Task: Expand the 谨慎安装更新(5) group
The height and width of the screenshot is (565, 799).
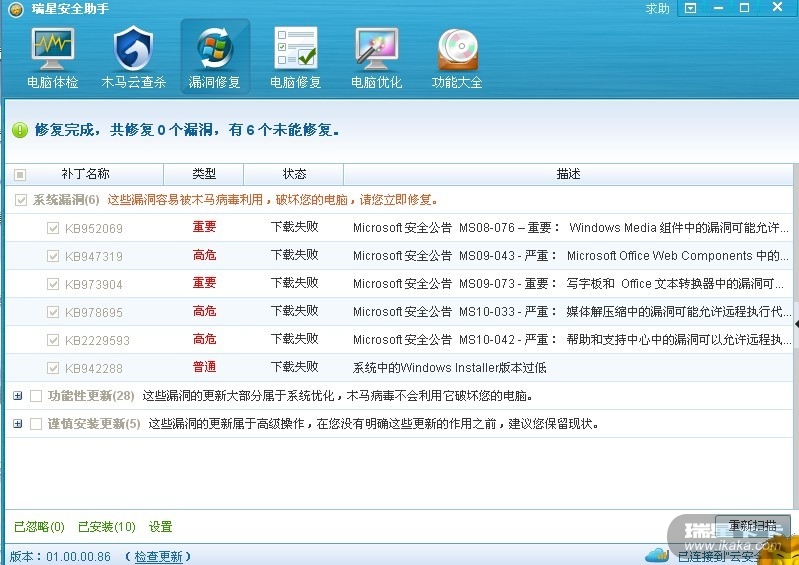Action: click(18, 424)
